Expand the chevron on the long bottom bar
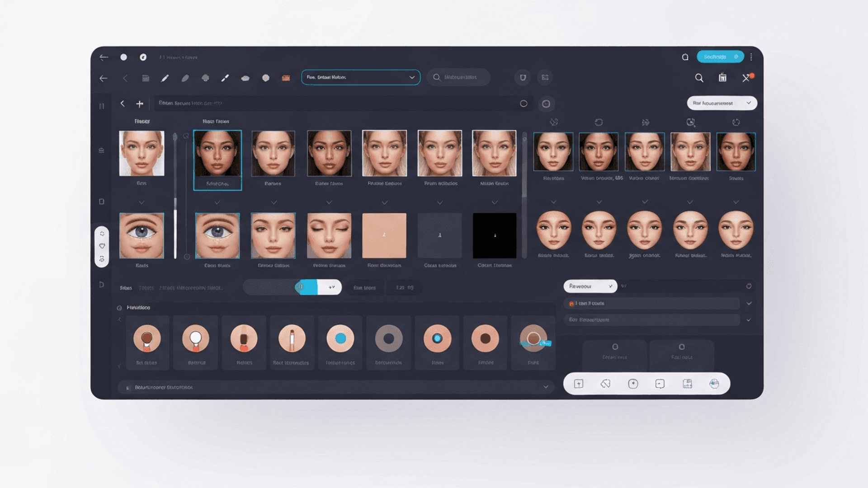The image size is (868, 488). 546,387
